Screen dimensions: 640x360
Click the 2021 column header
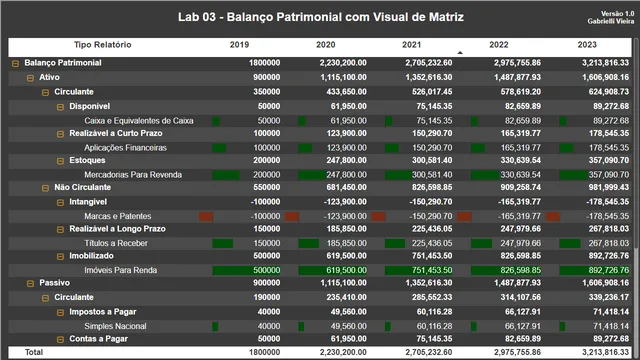tap(411, 45)
